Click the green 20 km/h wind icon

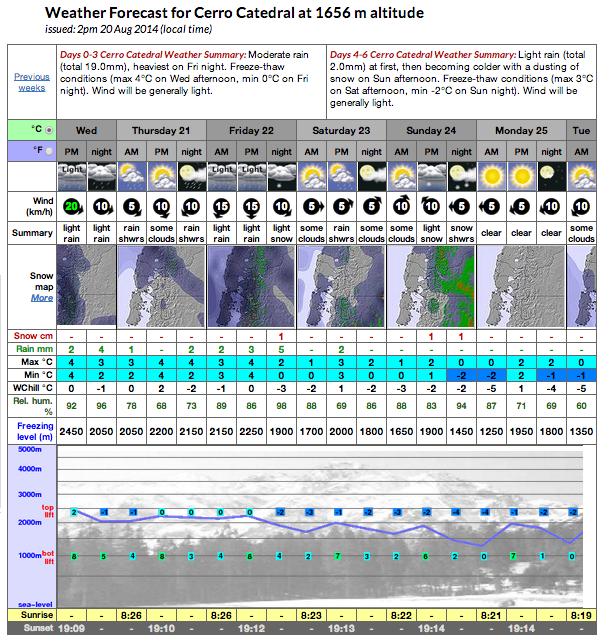coord(72,207)
